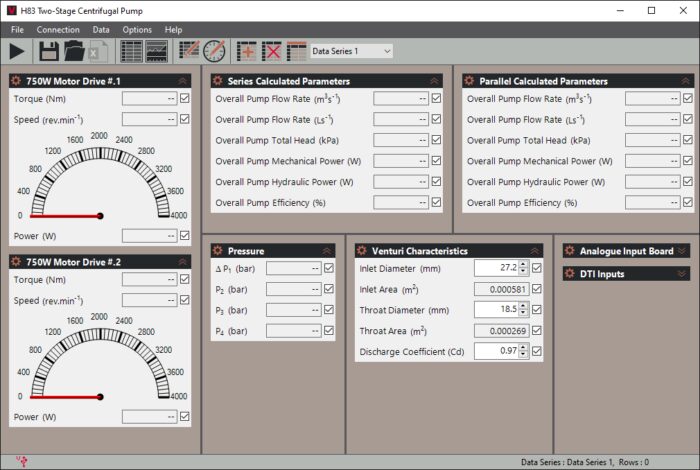
Task: Click the data series table icon beside the dropdown
Action: click(296, 51)
